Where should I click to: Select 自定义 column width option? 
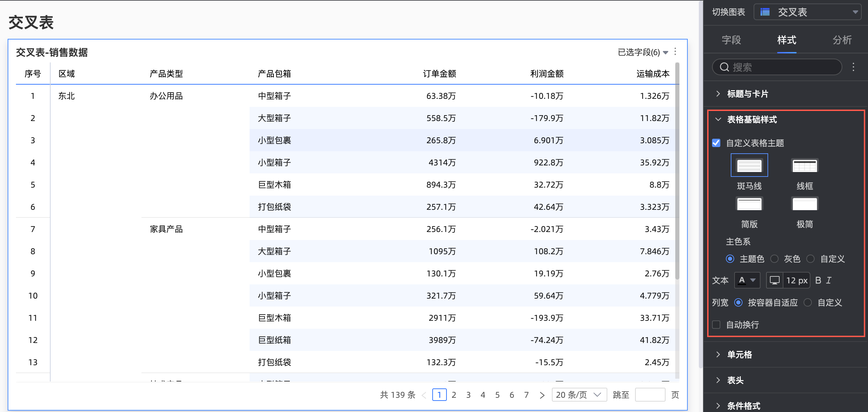(808, 302)
